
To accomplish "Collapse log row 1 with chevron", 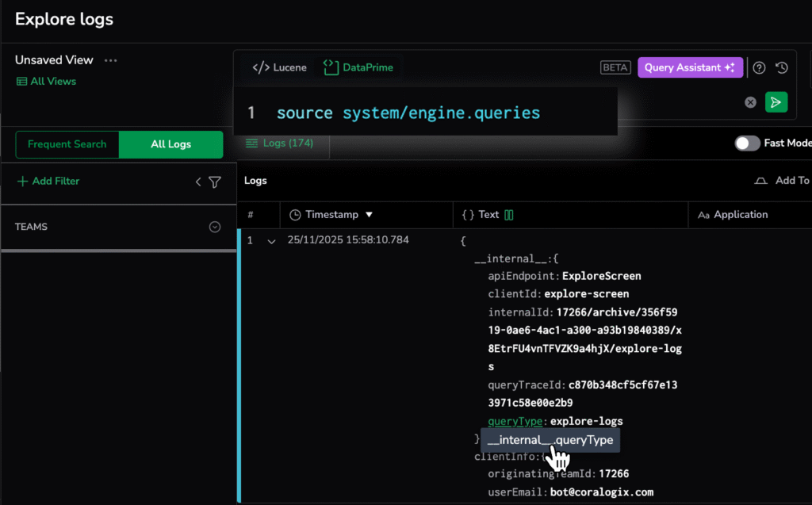I will tap(271, 241).
